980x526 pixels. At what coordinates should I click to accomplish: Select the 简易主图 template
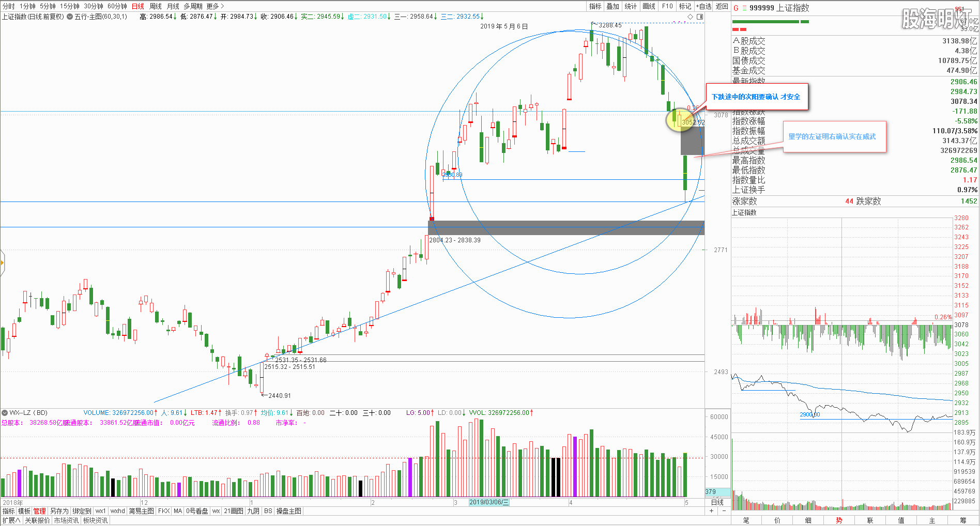click(142, 511)
